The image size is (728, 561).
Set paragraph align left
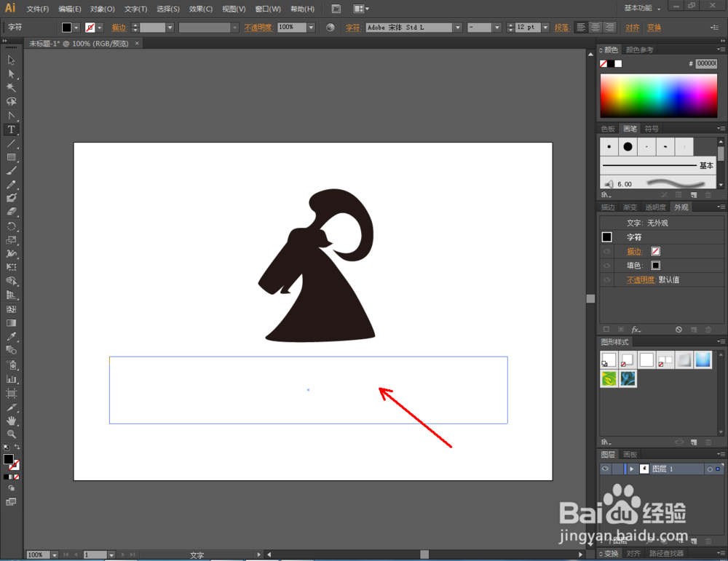[581, 28]
